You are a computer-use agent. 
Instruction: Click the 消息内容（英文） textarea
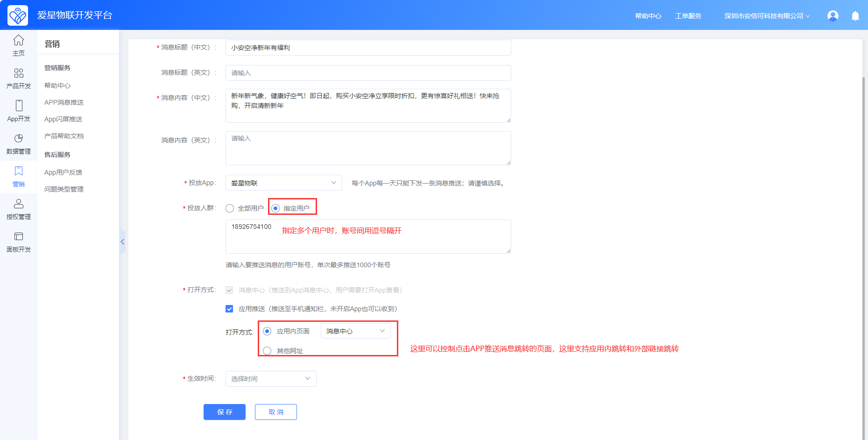point(368,148)
